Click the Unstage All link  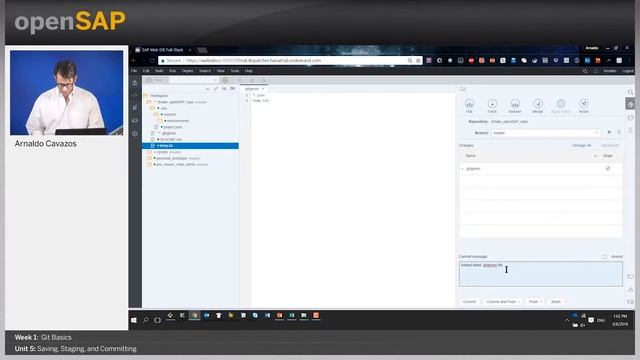[581, 145]
